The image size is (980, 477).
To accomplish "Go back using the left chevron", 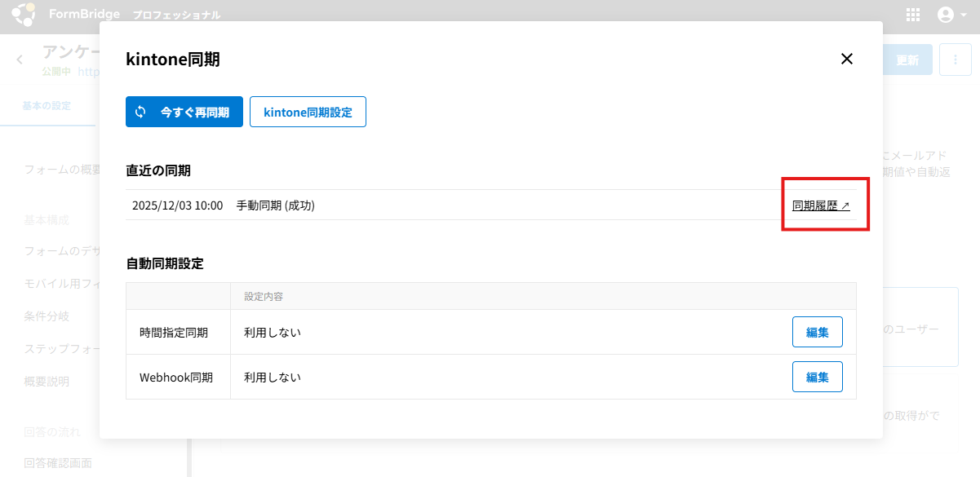I will (20, 60).
